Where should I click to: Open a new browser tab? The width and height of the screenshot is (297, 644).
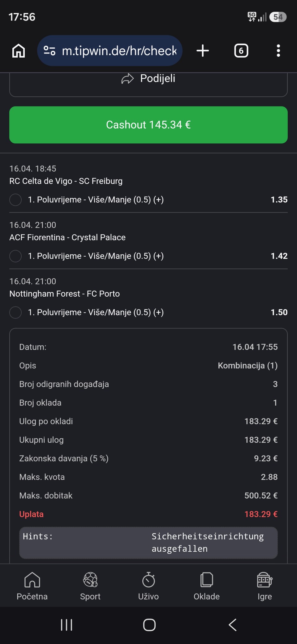[x=203, y=51]
